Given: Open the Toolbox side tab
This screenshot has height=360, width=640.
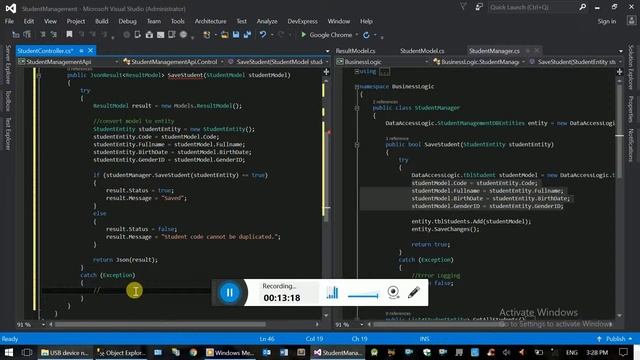Looking at the screenshot, I should click(x=8, y=100).
